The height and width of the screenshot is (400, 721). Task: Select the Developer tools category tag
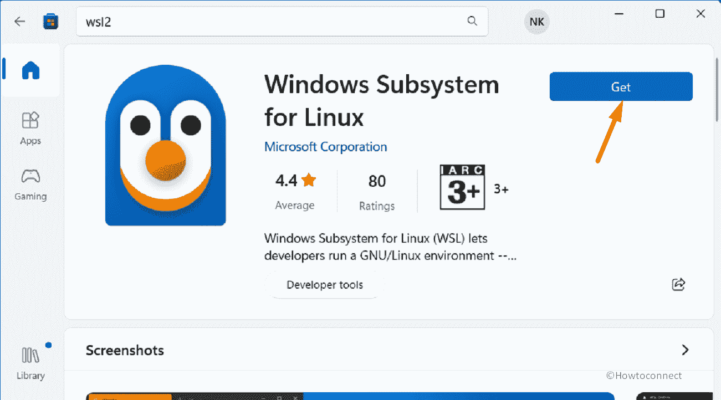coord(325,285)
